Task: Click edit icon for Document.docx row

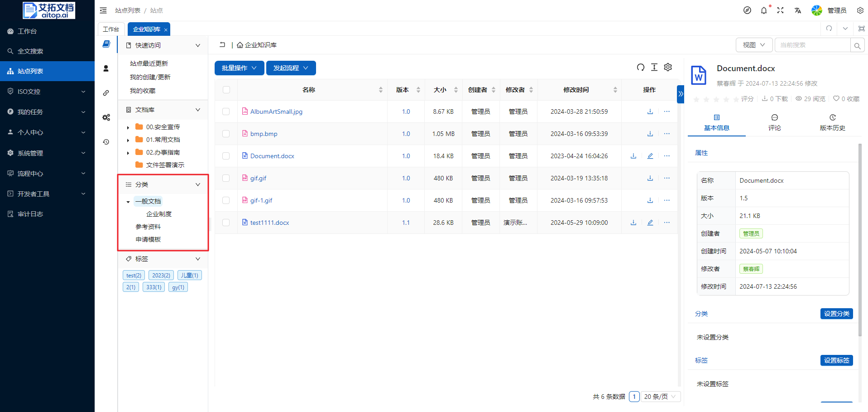Action: point(650,156)
